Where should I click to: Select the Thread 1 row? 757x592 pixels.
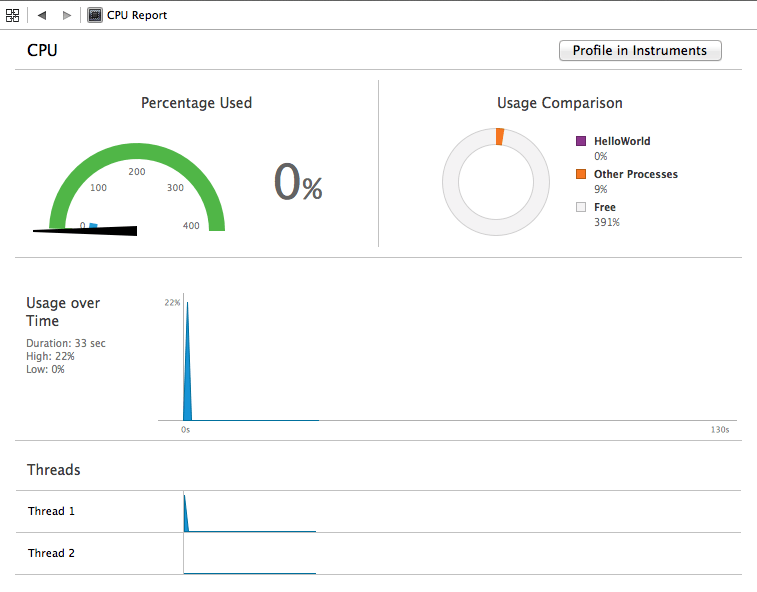coord(378,512)
